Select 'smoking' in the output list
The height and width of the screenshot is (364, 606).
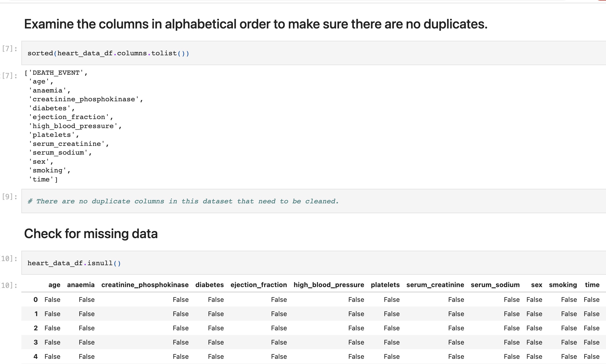[48, 171]
